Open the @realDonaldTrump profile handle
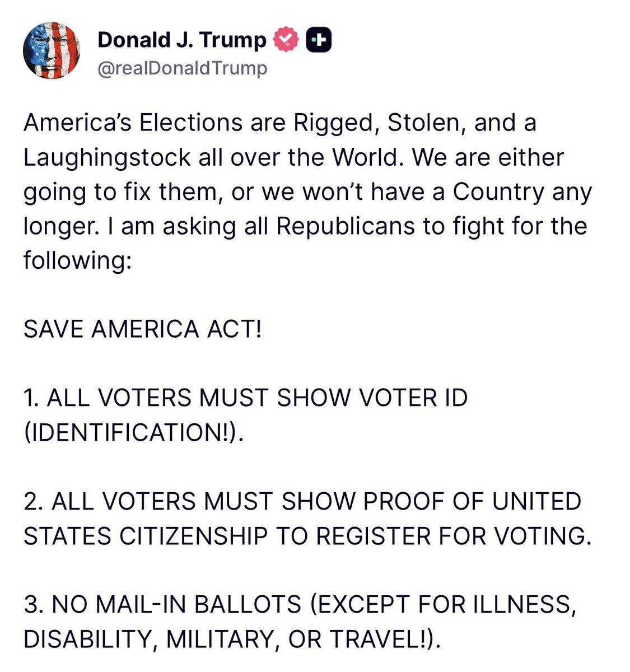The width and height of the screenshot is (630, 672). 183,68
